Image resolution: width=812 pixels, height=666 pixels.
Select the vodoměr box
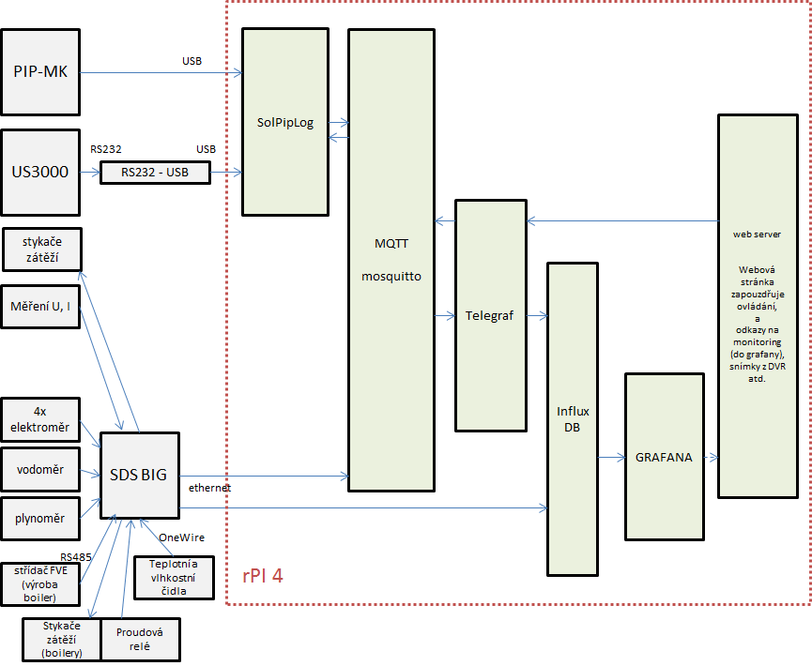40,469
